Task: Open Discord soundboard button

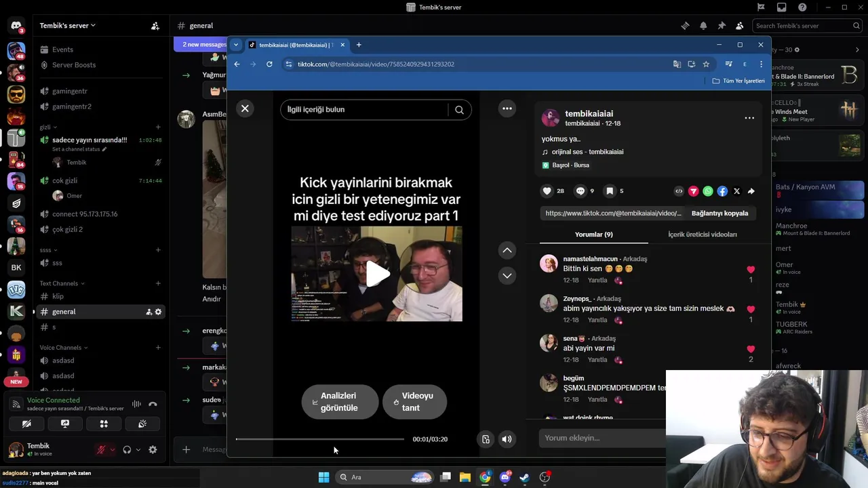Action: point(142,424)
